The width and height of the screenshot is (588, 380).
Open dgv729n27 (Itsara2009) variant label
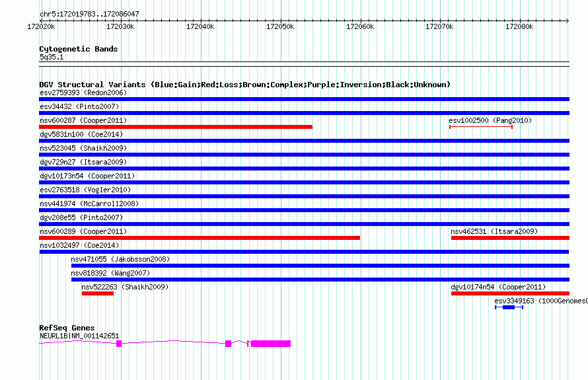pyautogui.click(x=83, y=162)
